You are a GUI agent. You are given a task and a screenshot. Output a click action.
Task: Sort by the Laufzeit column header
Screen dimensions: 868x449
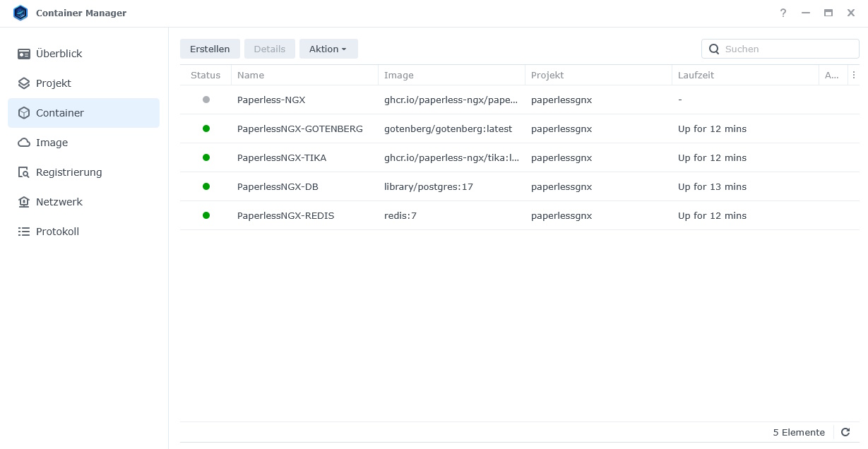[745, 75]
